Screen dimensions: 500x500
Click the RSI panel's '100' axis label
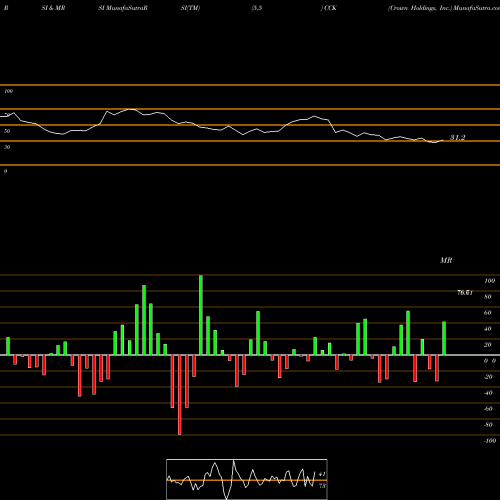click(x=8, y=91)
